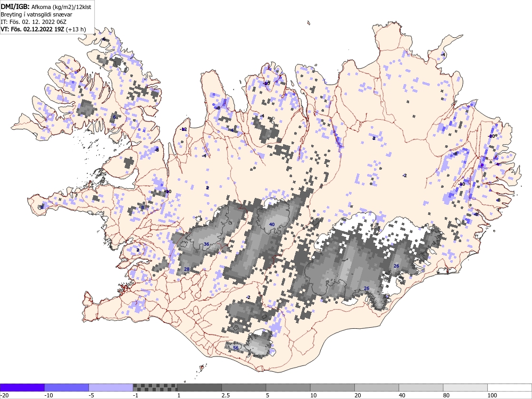The width and height of the screenshot is (532, 399).
Task: Click the darkest grey 1 to 2.5 legend swatch
Action: [199, 387]
